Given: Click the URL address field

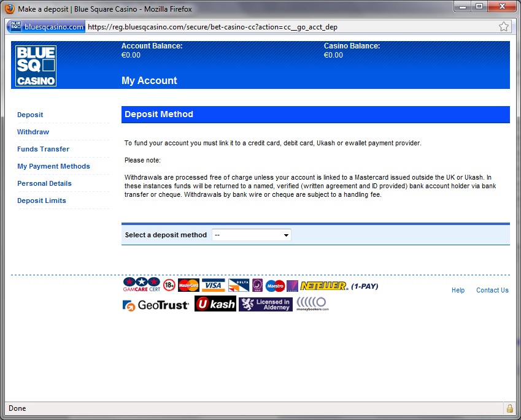Looking at the screenshot, I should tap(288, 27).
